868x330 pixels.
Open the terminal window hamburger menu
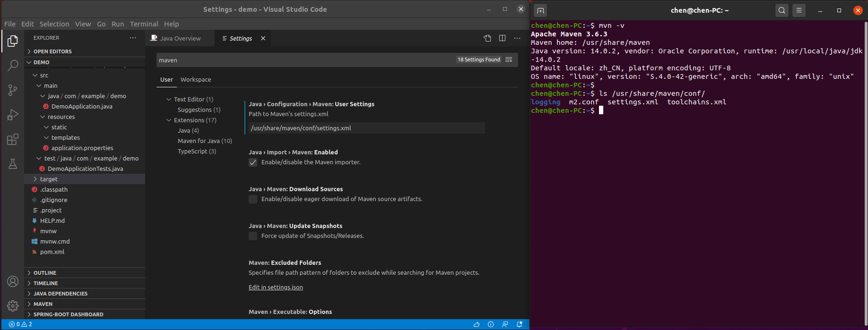click(x=799, y=10)
